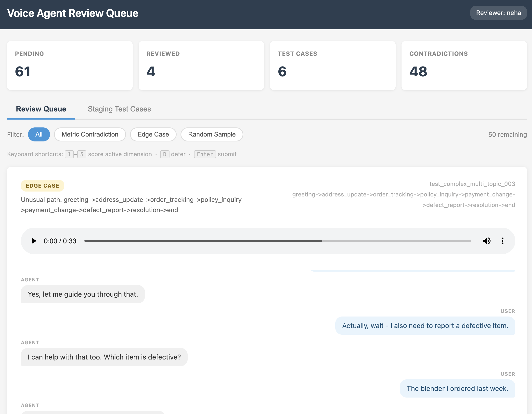Image resolution: width=532 pixels, height=414 pixels.
Task: Click the EDGE CASE badge
Action: tap(42, 186)
